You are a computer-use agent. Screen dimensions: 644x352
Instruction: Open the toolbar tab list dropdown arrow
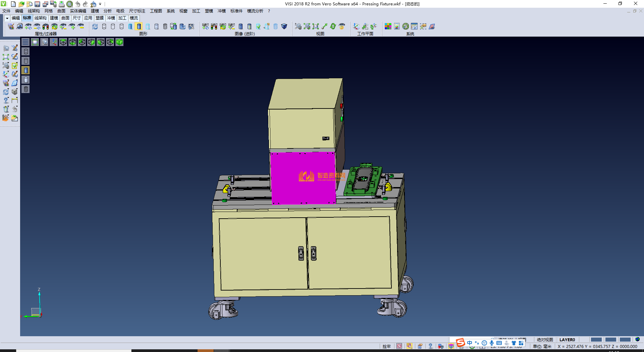[7, 18]
